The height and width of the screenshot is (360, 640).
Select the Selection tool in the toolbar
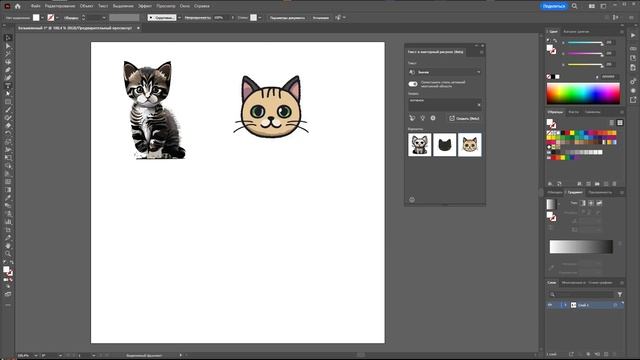[8, 38]
